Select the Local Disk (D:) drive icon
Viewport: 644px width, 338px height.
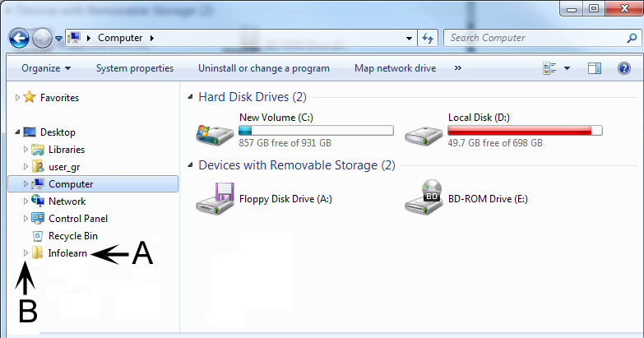coord(424,136)
